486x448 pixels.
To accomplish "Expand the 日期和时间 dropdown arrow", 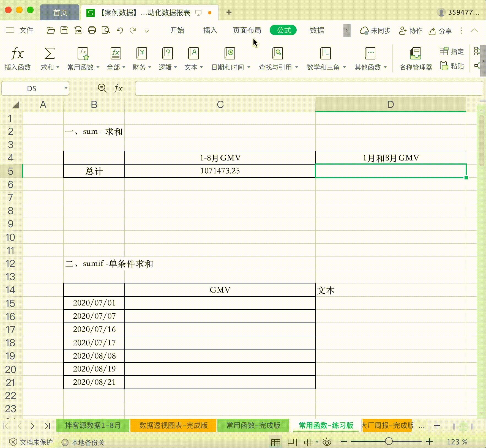I will click(x=249, y=67).
